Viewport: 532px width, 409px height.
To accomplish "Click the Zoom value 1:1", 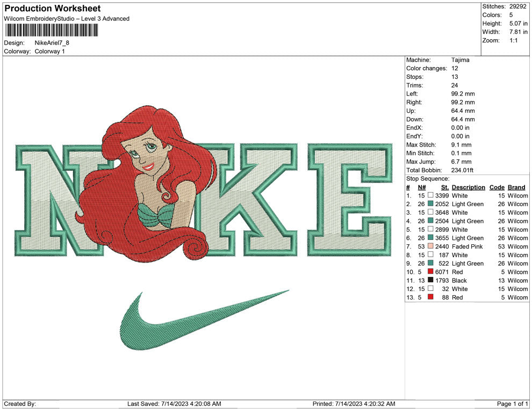I will point(513,40).
